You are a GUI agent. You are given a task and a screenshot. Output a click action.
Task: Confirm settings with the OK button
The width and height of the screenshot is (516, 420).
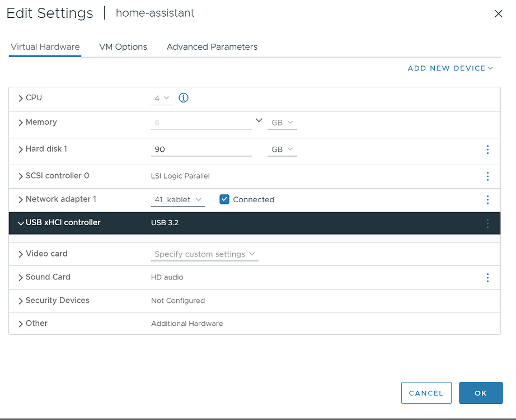tap(480, 393)
